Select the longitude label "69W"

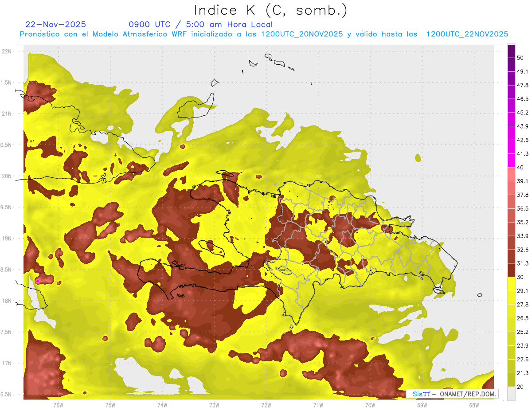422,405
